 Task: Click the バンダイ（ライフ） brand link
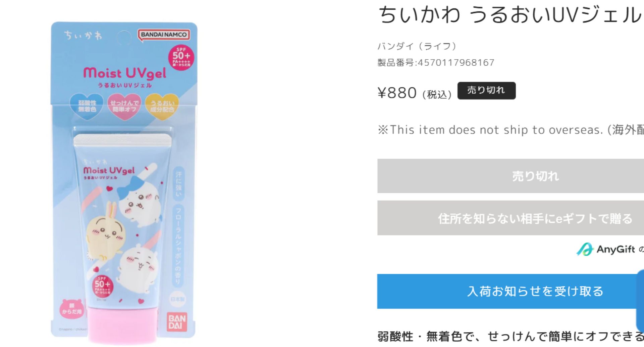(x=417, y=46)
